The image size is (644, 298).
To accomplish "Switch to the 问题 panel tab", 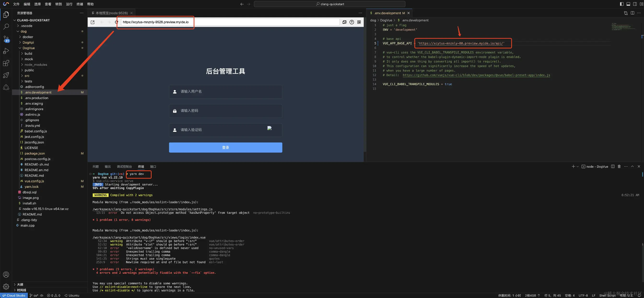I will [x=95, y=167].
